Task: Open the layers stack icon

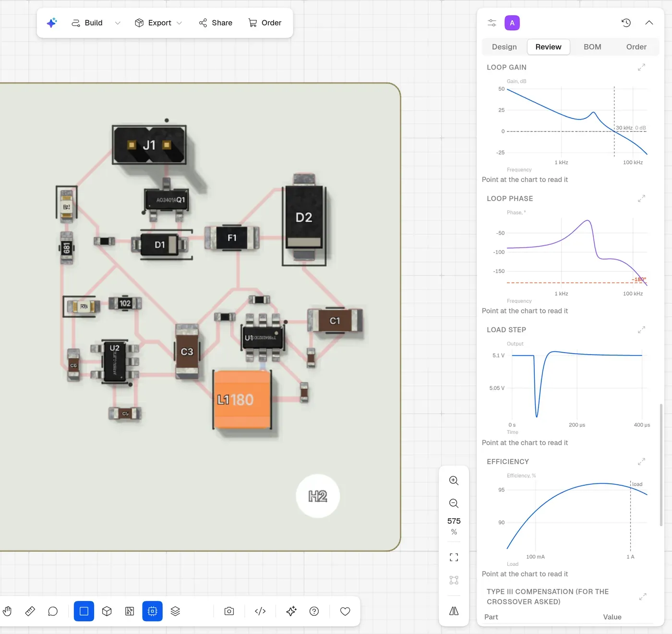Action: [175, 611]
